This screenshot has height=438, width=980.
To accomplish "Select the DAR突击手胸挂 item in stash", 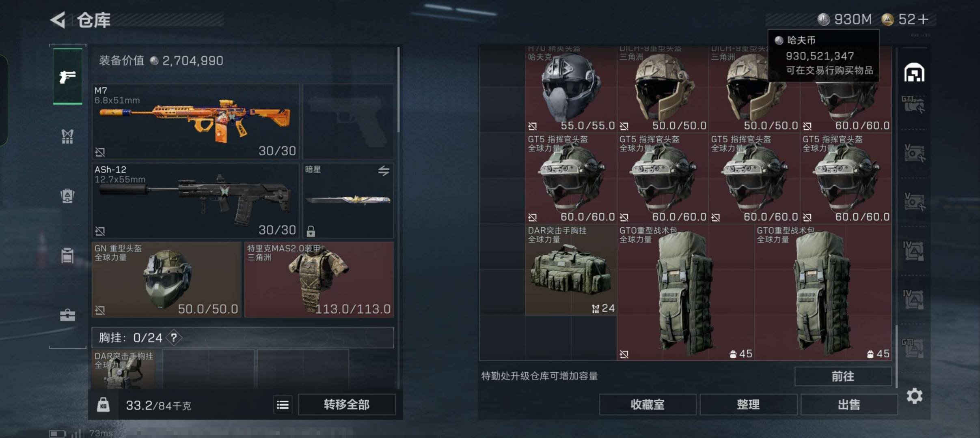I will (571, 270).
